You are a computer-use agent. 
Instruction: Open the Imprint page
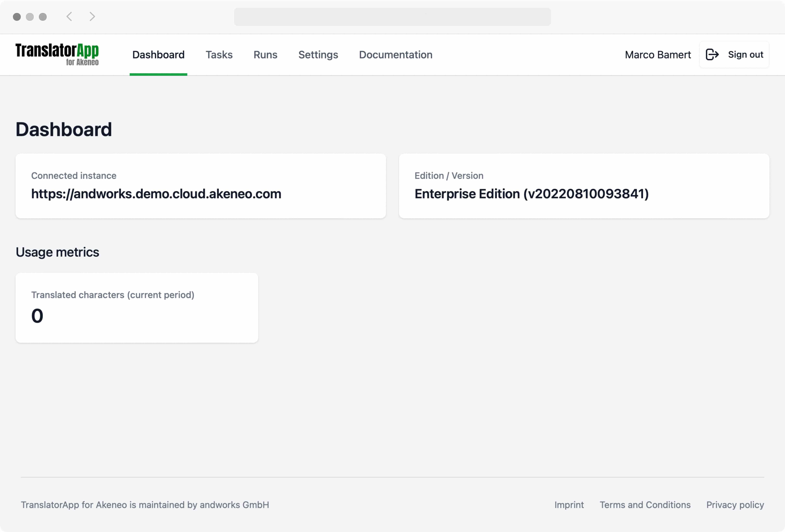click(x=569, y=505)
